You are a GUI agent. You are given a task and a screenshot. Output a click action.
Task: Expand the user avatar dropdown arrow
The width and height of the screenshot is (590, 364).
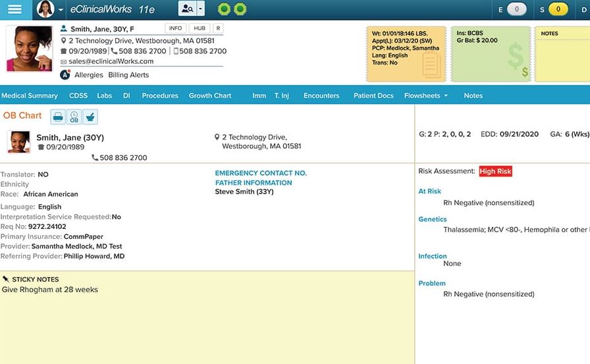(61, 10)
